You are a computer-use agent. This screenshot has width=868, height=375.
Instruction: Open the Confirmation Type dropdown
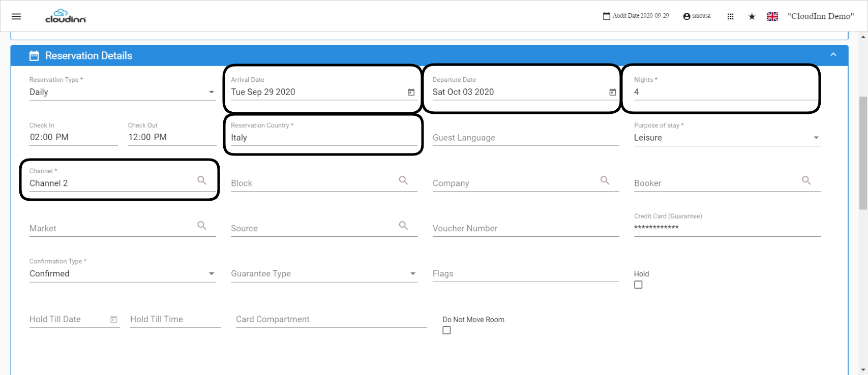(123, 273)
